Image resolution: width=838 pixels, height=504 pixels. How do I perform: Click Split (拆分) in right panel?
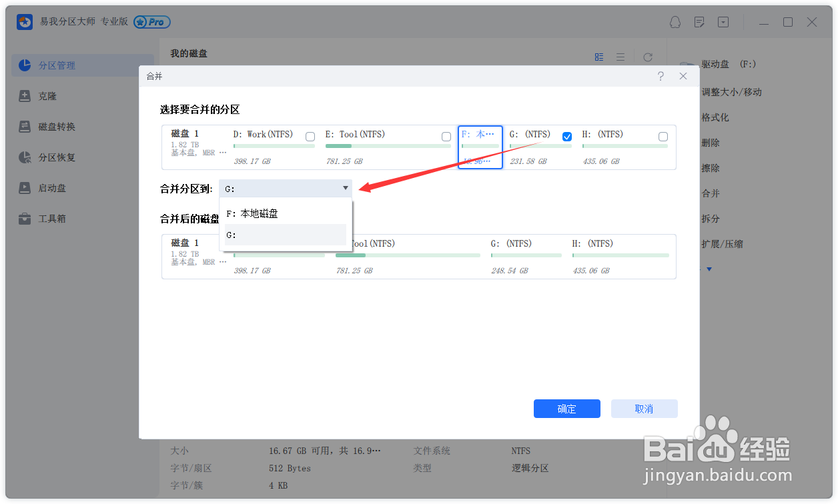point(711,219)
